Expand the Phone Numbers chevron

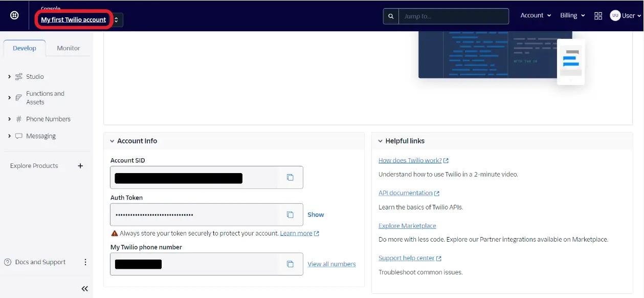(9, 119)
